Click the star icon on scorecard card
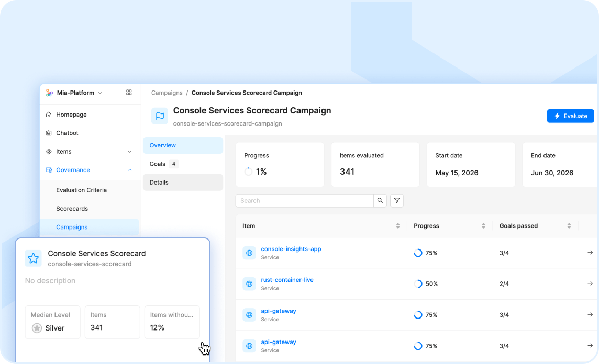The image size is (599, 364). click(33, 258)
